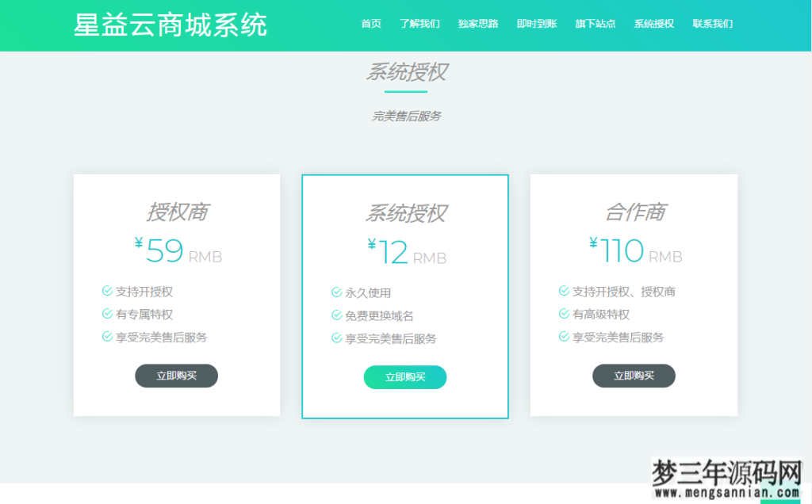
Task: Click the checkmark beside 支持开授权、授权商
Action: 565,292
